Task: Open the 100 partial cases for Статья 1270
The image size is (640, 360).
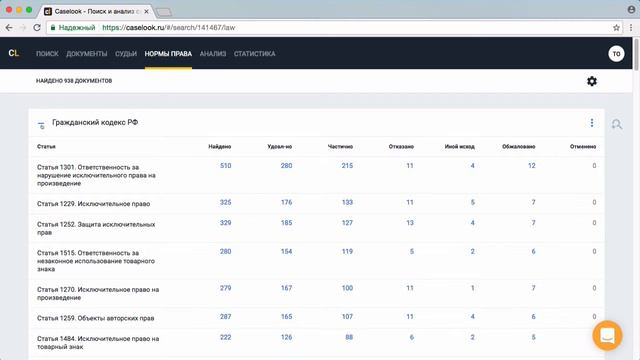Action: click(x=347, y=288)
